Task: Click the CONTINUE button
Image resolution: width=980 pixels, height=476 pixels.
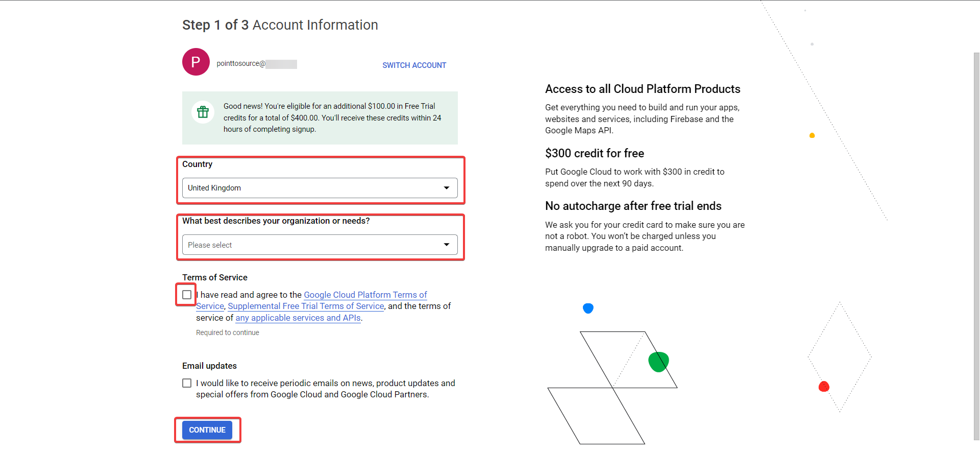Action: pos(207,430)
